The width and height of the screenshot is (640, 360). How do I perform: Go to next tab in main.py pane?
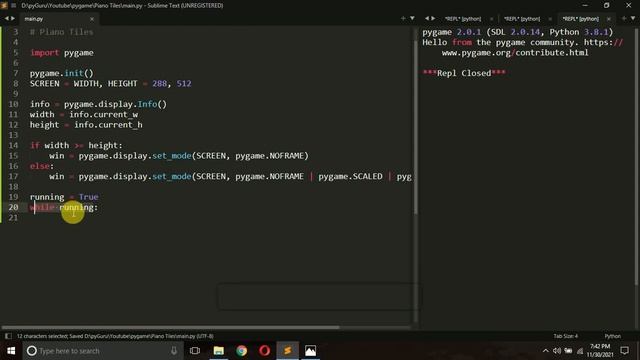[x=13, y=18]
